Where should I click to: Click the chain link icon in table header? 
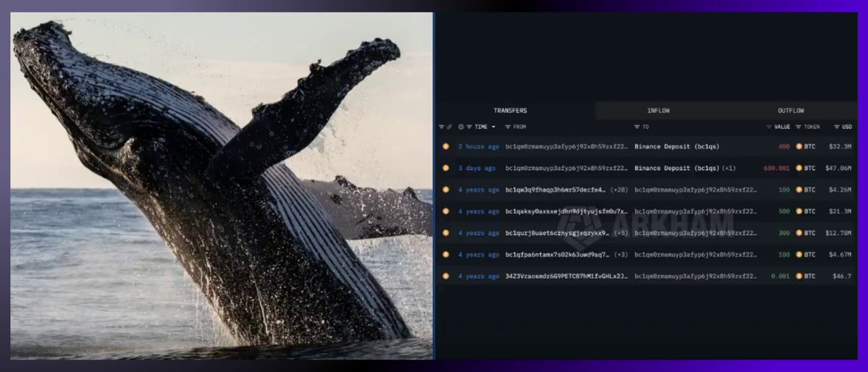(x=450, y=127)
